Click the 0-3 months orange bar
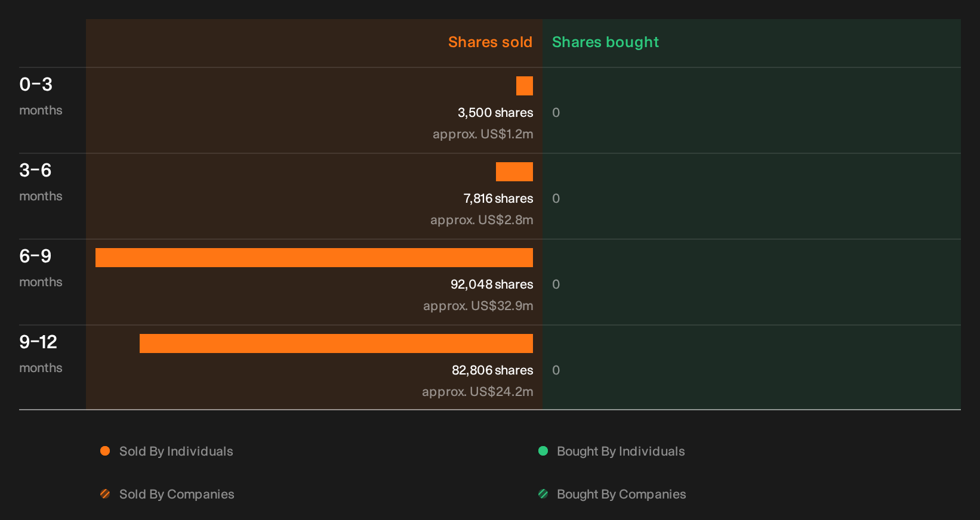The image size is (980, 520). [x=525, y=86]
